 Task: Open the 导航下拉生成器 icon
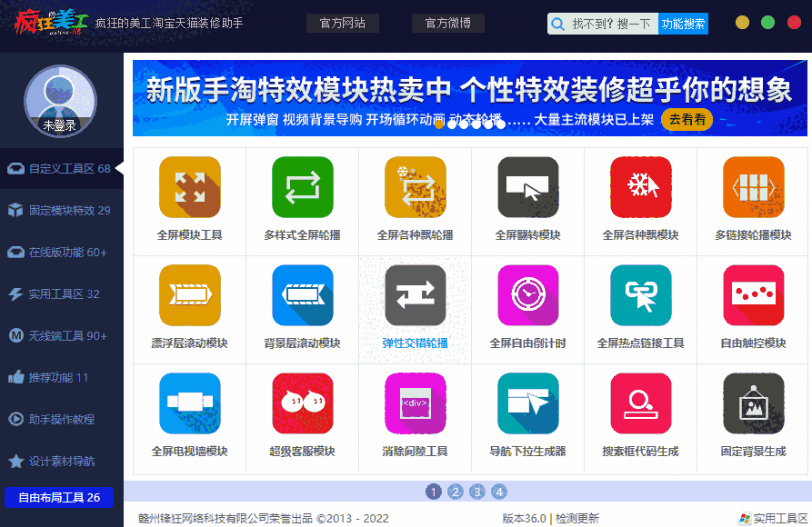(x=528, y=403)
